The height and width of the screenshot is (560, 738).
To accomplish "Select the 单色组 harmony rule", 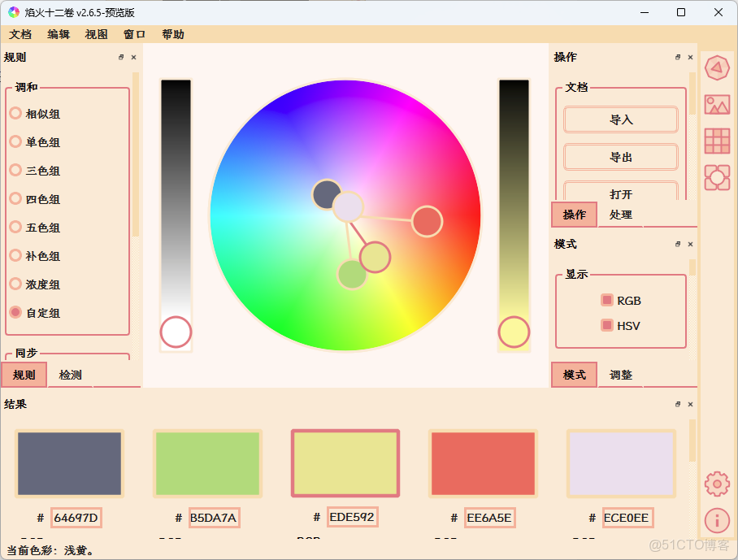I will (x=35, y=141).
